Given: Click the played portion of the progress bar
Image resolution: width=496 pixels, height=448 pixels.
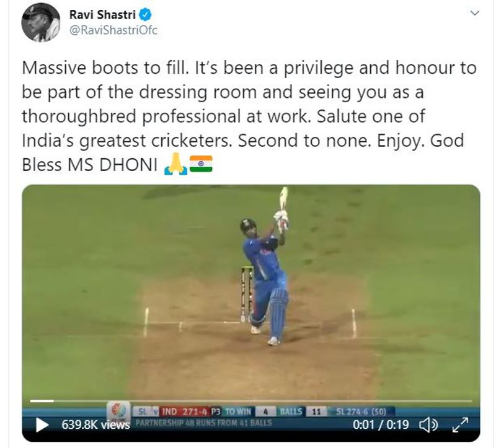Looking at the screenshot, I should pyautogui.click(x=42, y=401).
